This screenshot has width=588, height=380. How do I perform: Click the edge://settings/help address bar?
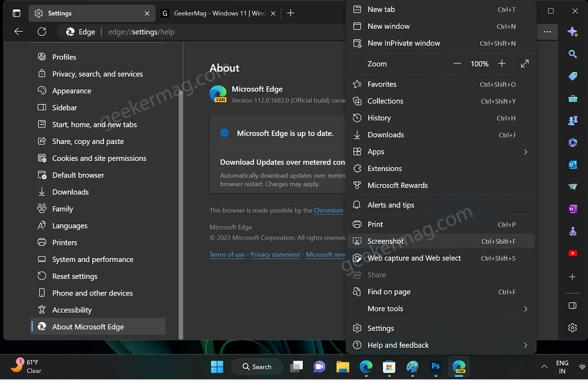tap(141, 32)
